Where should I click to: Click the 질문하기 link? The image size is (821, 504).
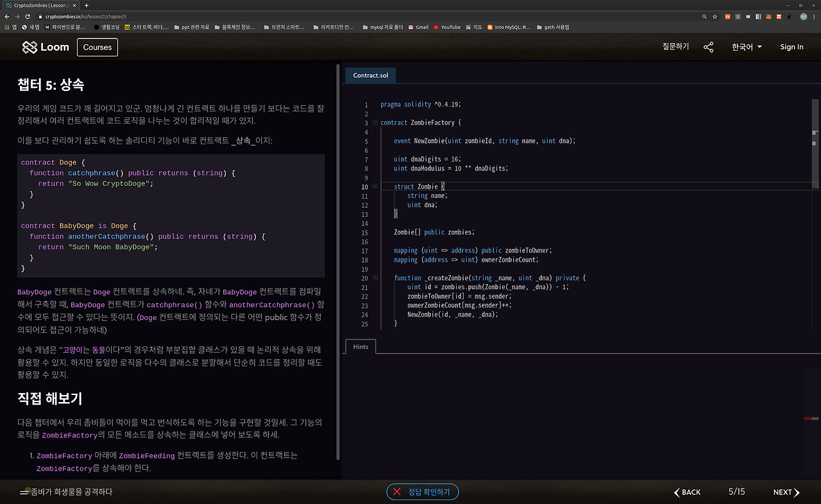click(x=675, y=47)
